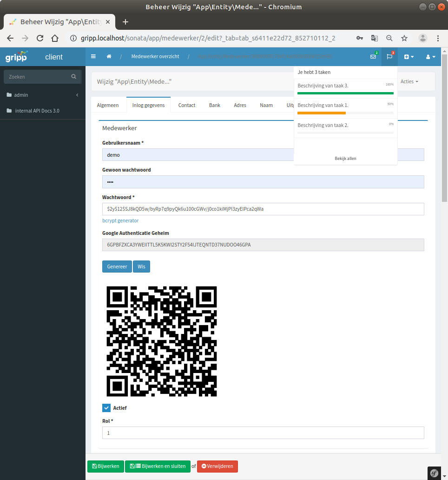
Task: Click the gripp logo
Action: pos(16,57)
